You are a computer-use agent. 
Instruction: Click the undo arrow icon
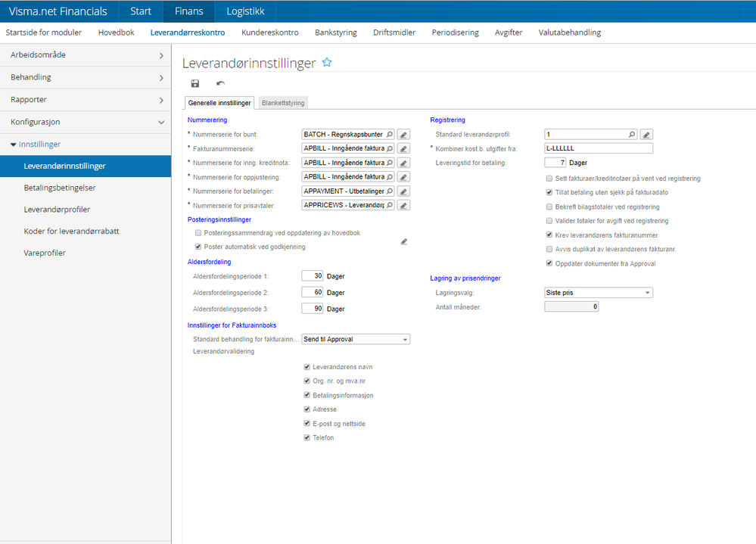tap(220, 83)
